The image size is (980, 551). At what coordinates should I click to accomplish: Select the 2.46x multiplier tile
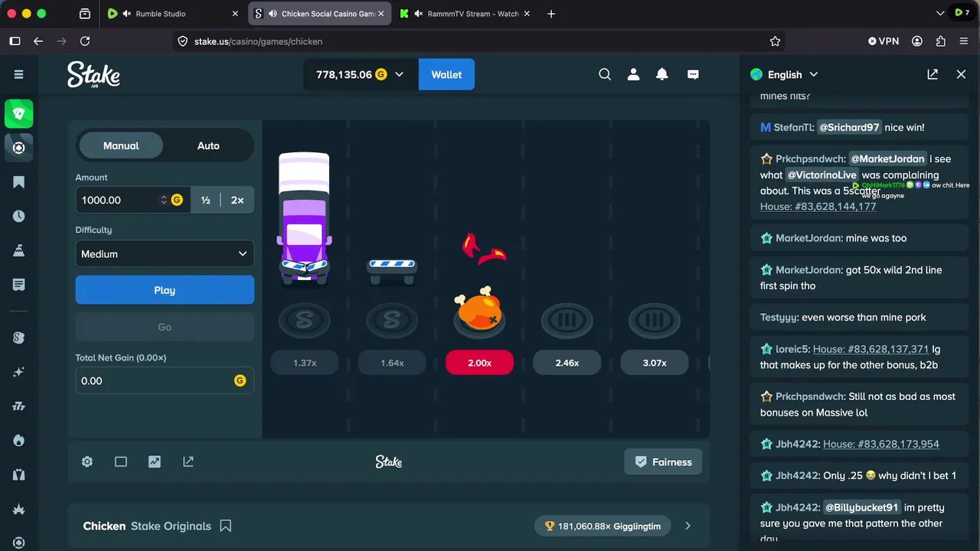click(x=567, y=363)
